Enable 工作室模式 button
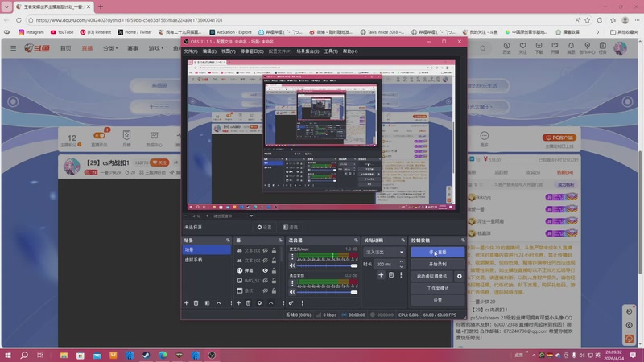 pyautogui.click(x=438, y=288)
